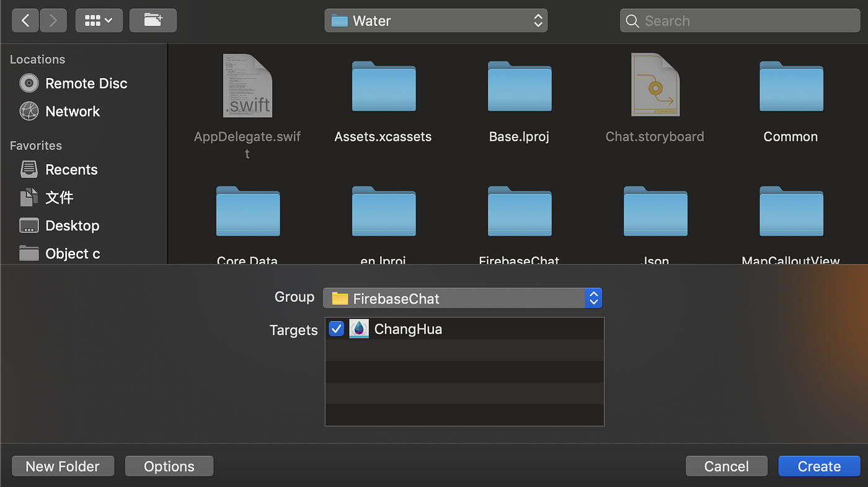Click the Desktop monitor icon
This screenshot has height=487, width=868.
pyautogui.click(x=29, y=226)
